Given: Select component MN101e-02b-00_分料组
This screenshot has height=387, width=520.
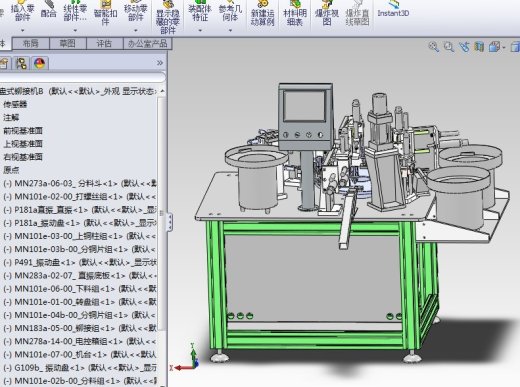Looking at the screenshot, I should pos(80,381).
